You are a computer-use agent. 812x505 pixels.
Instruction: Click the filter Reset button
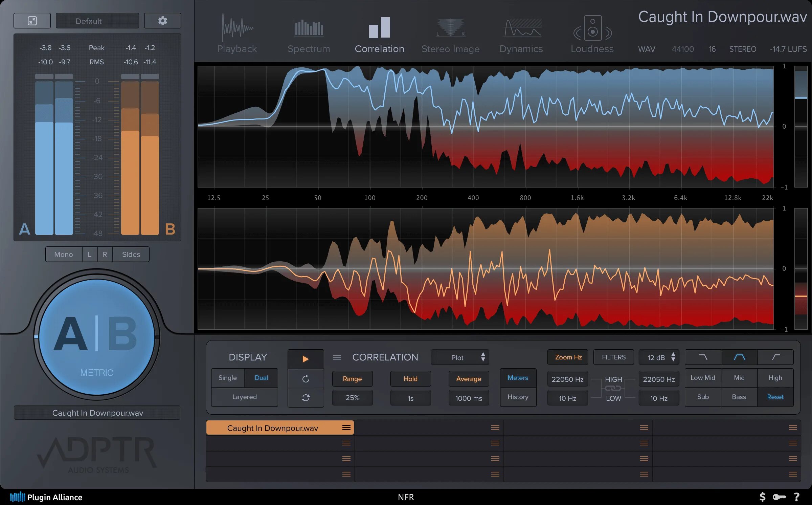775,397
